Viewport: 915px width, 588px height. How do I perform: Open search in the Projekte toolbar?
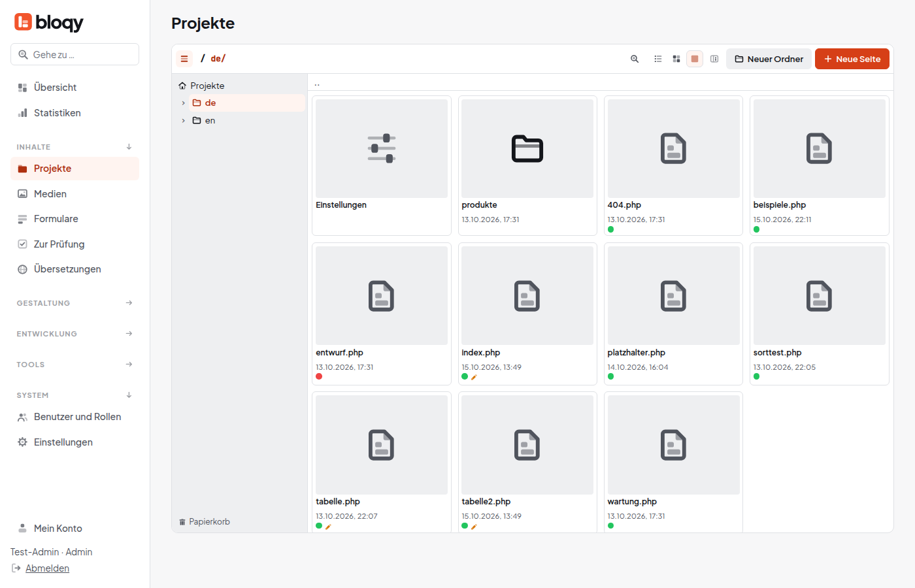click(x=635, y=59)
